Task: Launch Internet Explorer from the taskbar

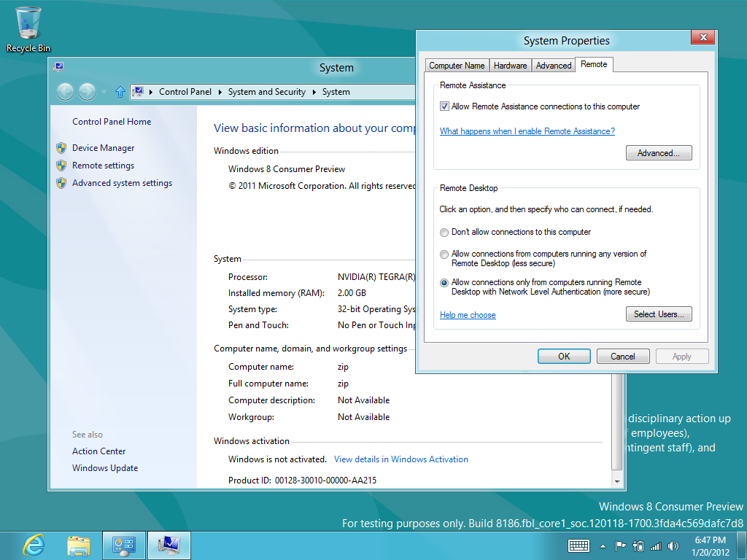Action: pyautogui.click(x=34, y=545)
